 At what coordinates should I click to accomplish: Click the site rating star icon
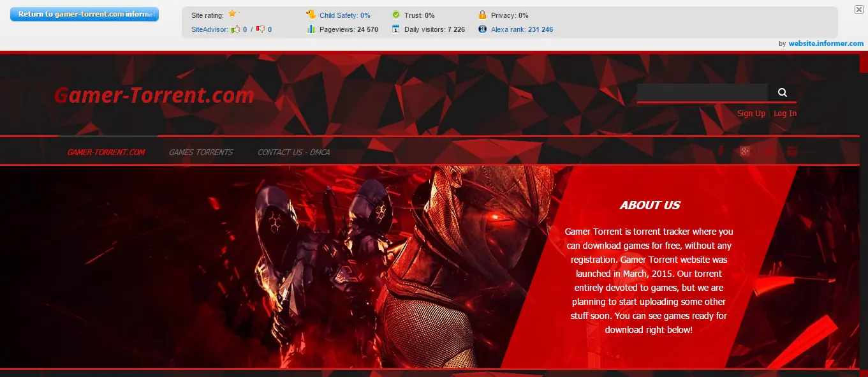click(232, 13)
